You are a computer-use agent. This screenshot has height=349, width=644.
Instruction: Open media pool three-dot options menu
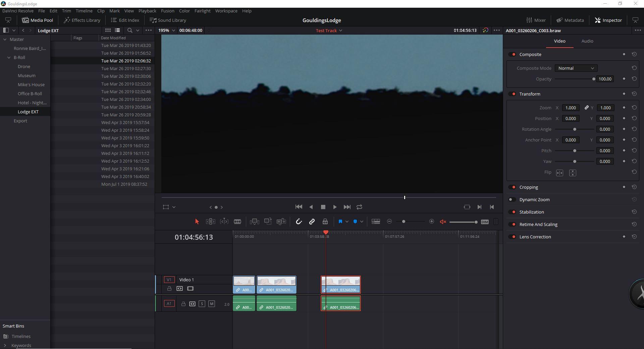pyautogui.click(x=149, y=30)
